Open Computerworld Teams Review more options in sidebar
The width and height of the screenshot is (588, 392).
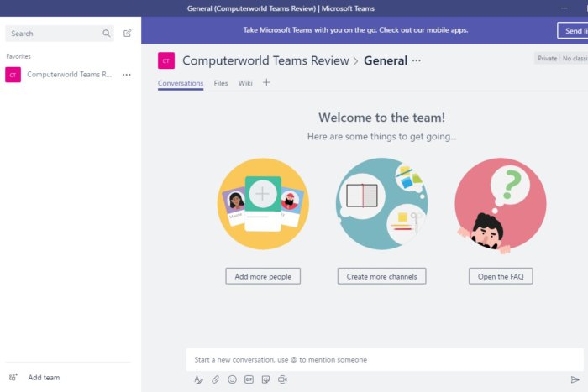127,75
